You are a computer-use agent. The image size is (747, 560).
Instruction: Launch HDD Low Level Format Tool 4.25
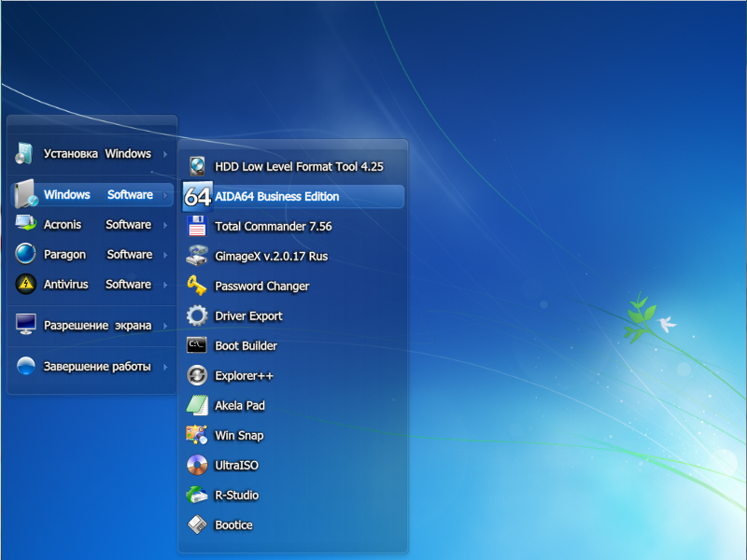(293, 167)
